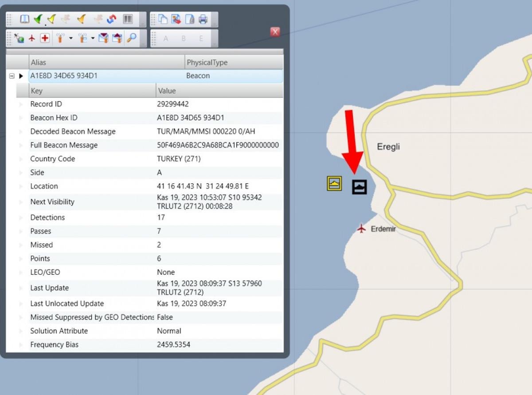Collapse the A1E8D 34D65 934D1 beacon row

(x=12, y=76)
